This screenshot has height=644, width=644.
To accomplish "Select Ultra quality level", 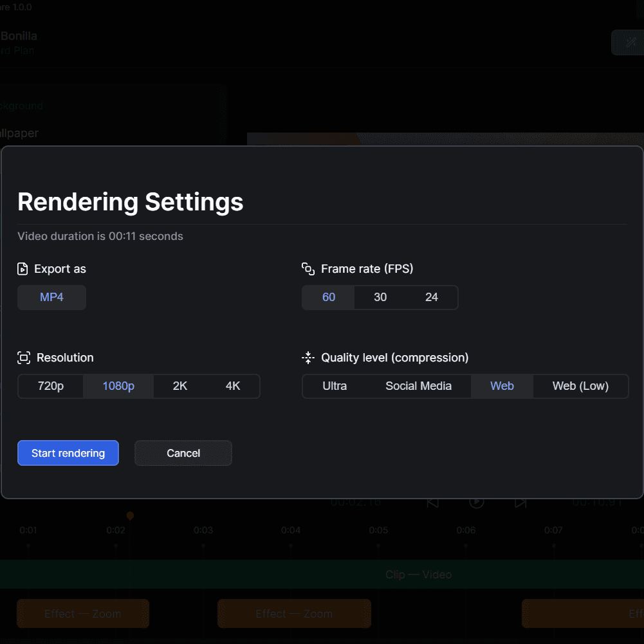I will [x=335, y=386].
